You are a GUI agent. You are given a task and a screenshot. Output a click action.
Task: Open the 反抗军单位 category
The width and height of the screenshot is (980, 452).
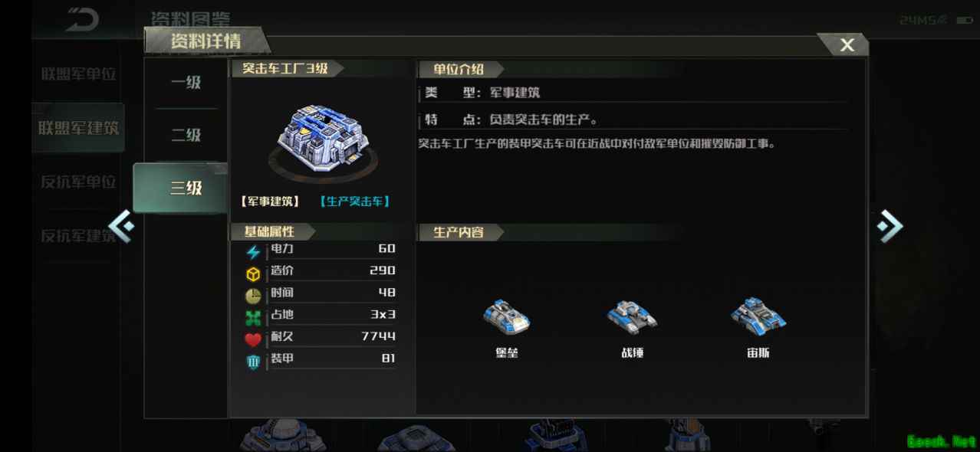click(x=78, y=182)
